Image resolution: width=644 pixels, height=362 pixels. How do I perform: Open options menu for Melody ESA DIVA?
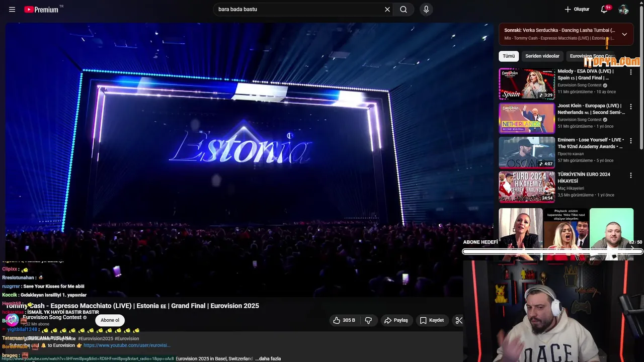pyautogui.click(x=631, y=72)
